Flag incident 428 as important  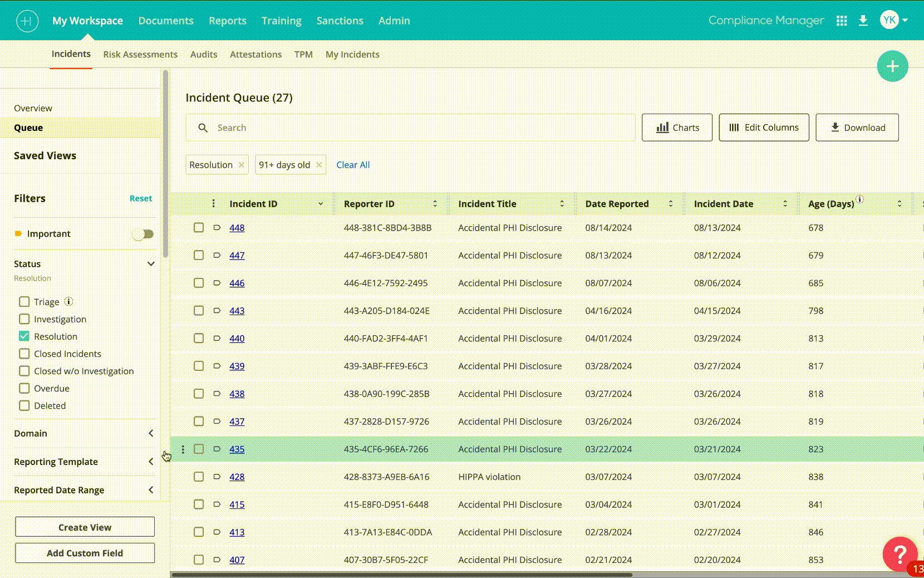[x=217, y=476]
